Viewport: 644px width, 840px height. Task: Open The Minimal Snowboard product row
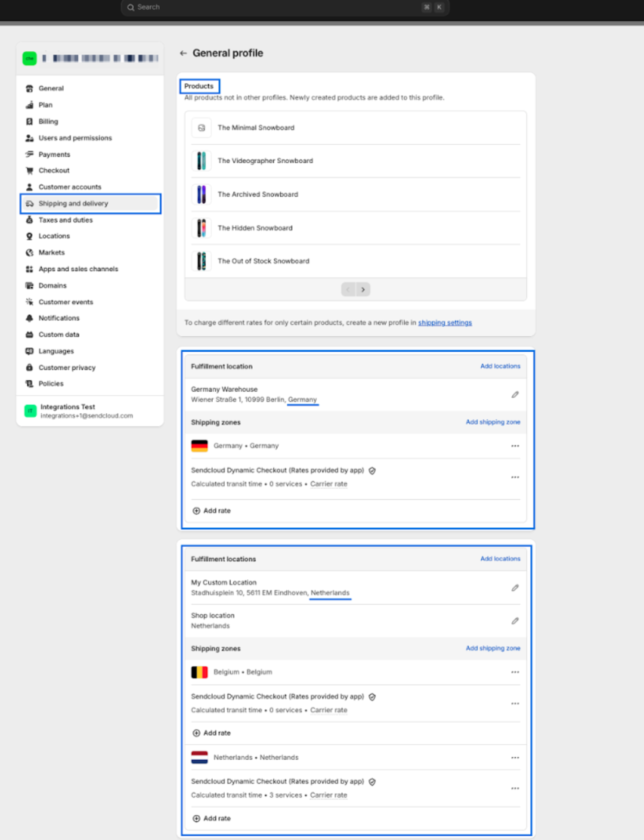[356, 128]
